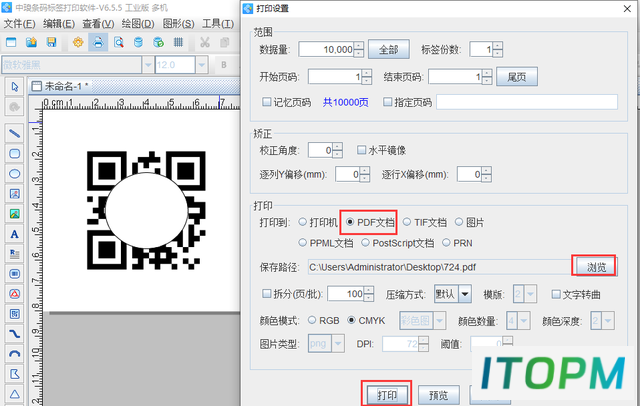Enable the 指定页码 checkbox
This screenshot has height=406, width=640.
tap(387, 102)
